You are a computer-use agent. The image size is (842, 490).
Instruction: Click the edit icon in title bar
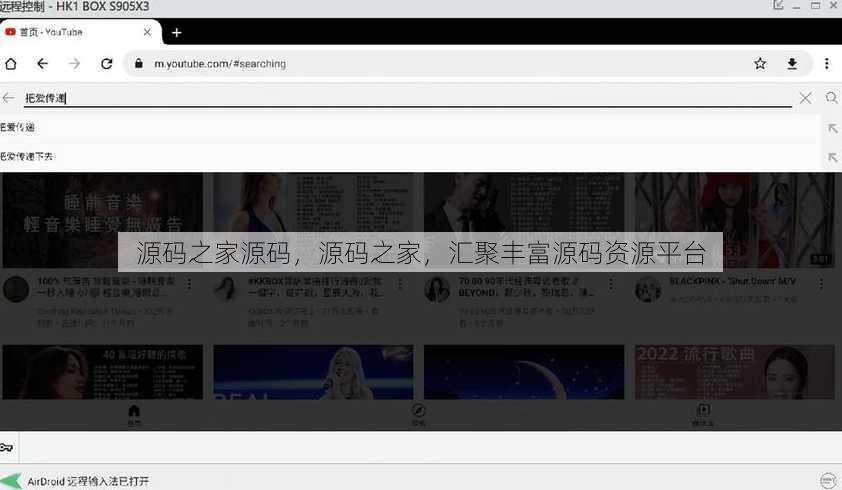[x=778, y=5]
